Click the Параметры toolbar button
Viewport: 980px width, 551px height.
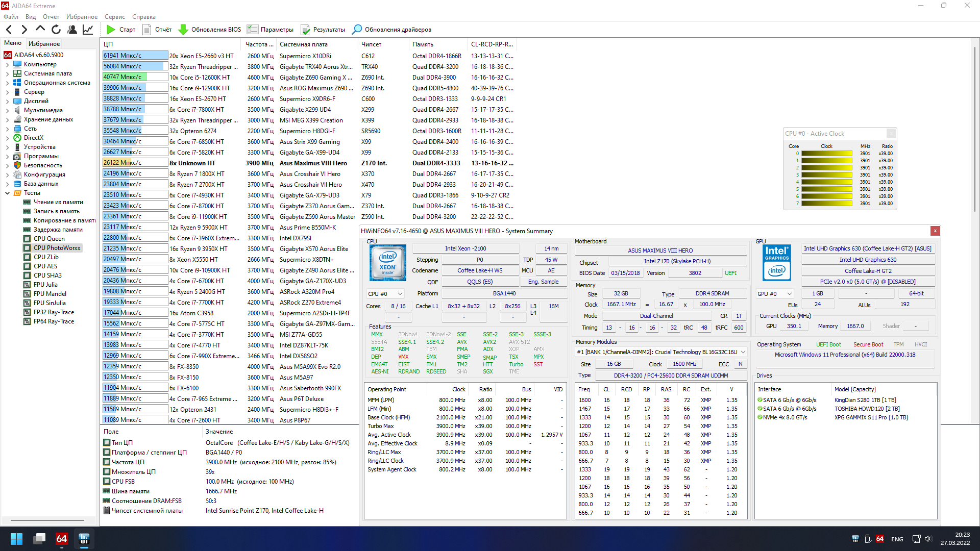[x=271, y=30]
